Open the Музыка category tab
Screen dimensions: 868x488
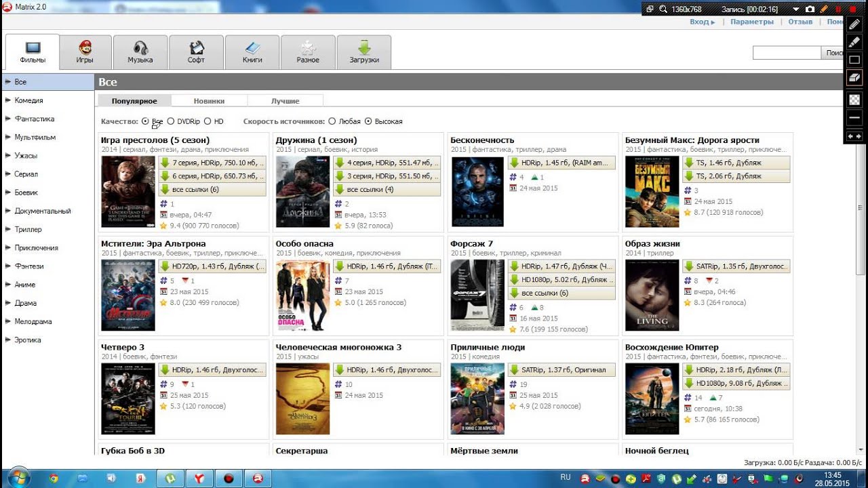click(x=140, y=52)
